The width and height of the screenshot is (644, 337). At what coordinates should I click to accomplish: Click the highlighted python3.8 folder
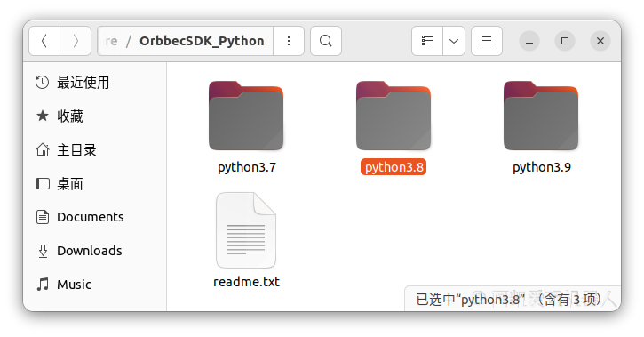pos(394,127)
